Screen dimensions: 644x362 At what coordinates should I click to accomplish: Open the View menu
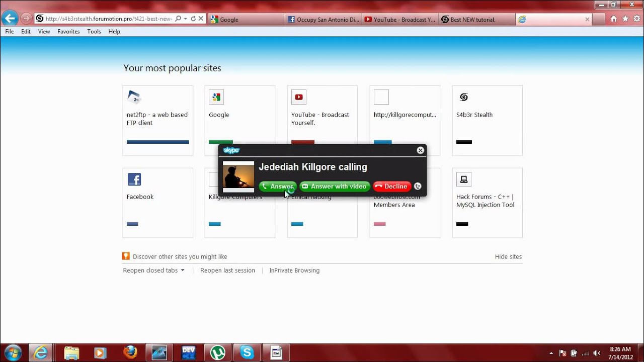[44, 31]
